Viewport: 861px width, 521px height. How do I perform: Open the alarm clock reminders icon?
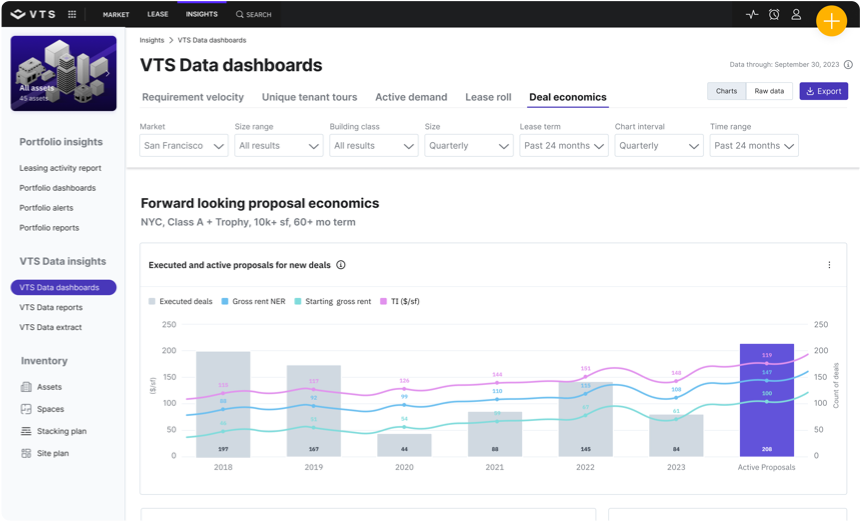[x=774, y=15]
